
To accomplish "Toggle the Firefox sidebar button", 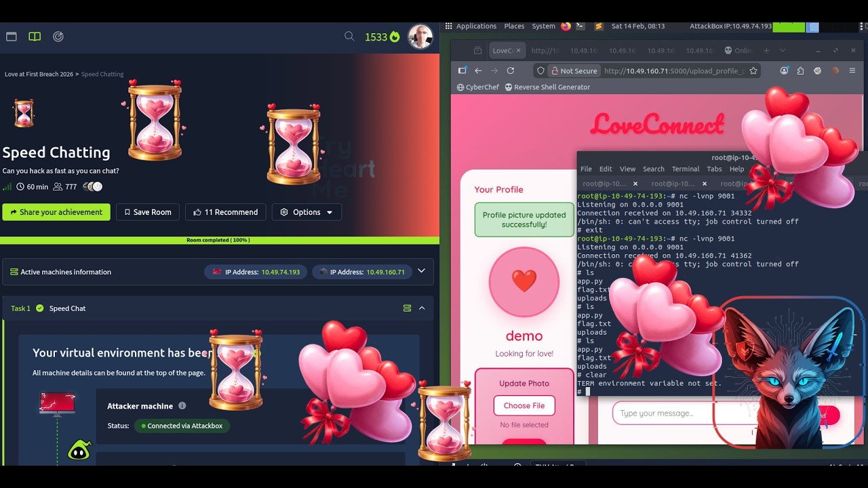I will (x=462, y=70).
